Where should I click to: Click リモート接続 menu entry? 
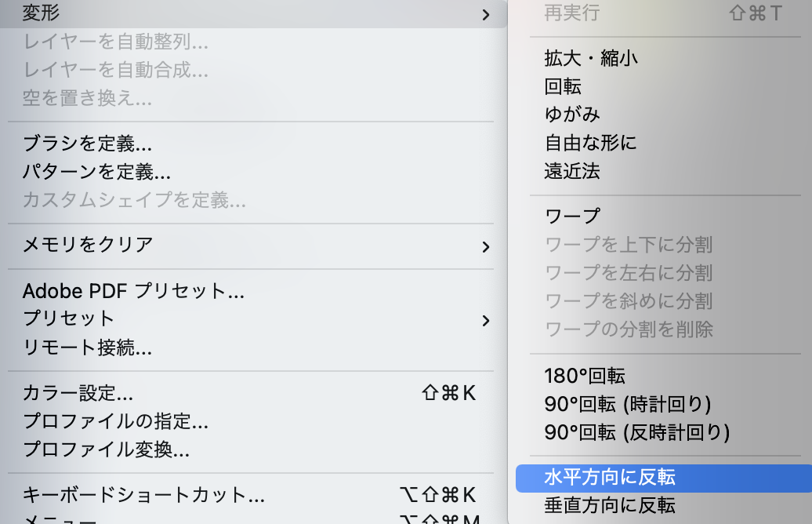pos(87,347)
